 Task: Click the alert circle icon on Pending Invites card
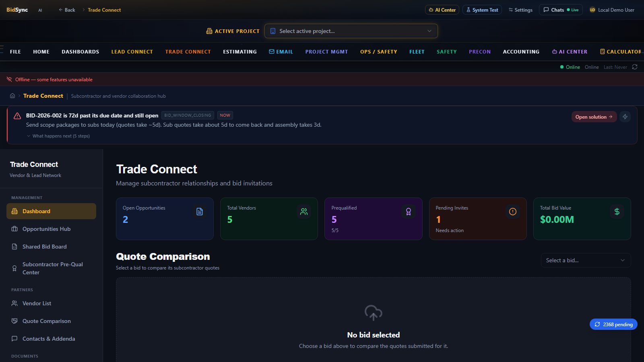pyautogui.click(x=513, y=212)
